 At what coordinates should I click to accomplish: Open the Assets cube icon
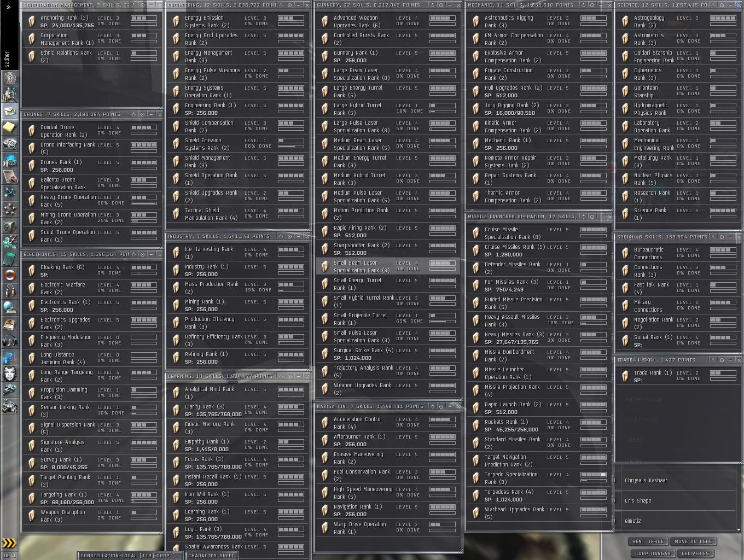[9, 225]
